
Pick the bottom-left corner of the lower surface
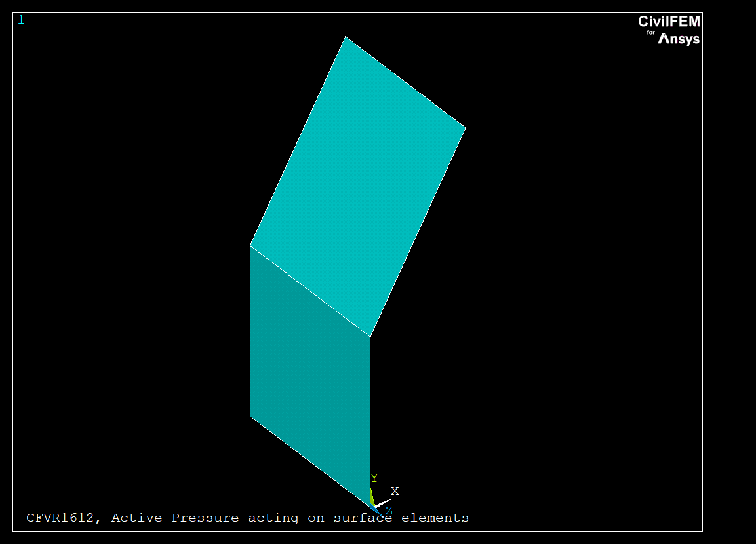pyautogui.click(x=250, y=416)
